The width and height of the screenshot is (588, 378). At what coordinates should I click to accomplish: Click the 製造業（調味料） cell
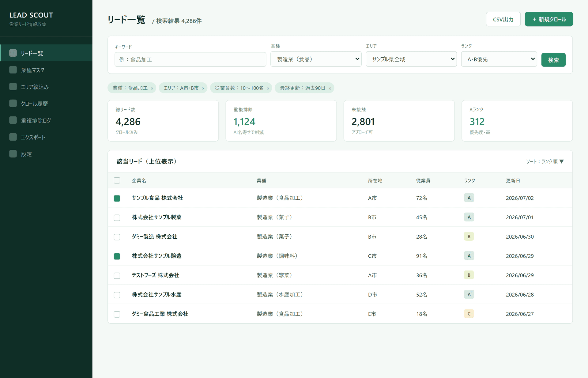pos(278,256)
